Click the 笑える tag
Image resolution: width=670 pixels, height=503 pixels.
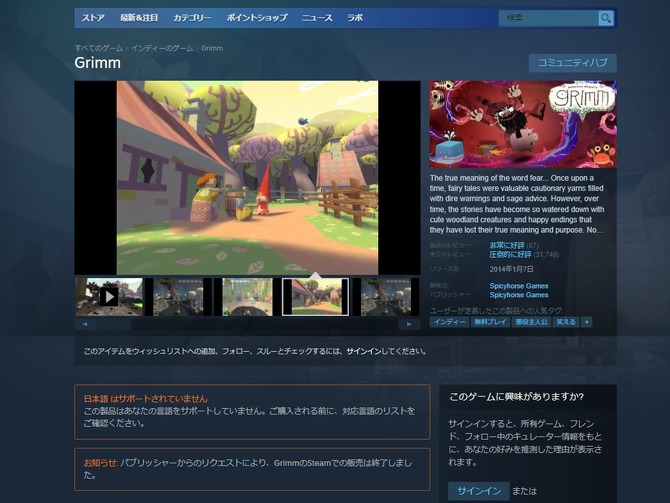pyautogui.click(x=566, y=322)
